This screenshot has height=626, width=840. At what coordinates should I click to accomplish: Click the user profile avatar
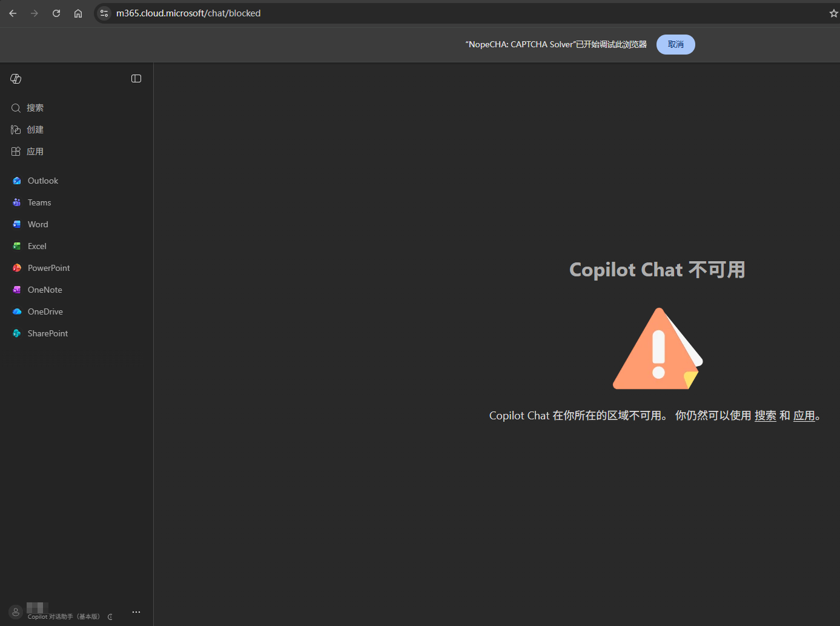16,612
